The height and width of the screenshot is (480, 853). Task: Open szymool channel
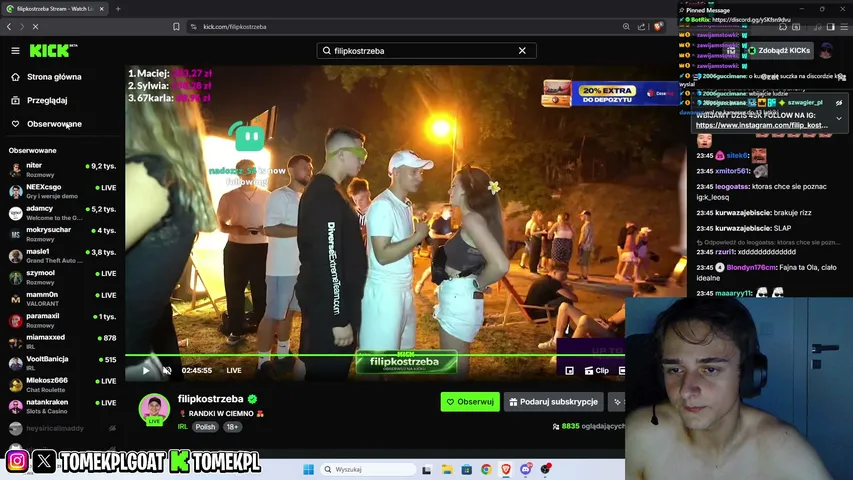[62, 277]
